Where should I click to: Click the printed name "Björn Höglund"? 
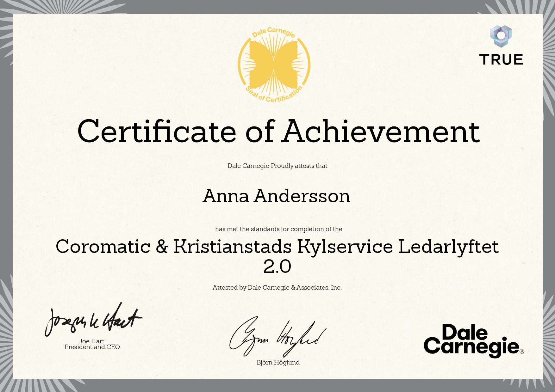(278, 362)
